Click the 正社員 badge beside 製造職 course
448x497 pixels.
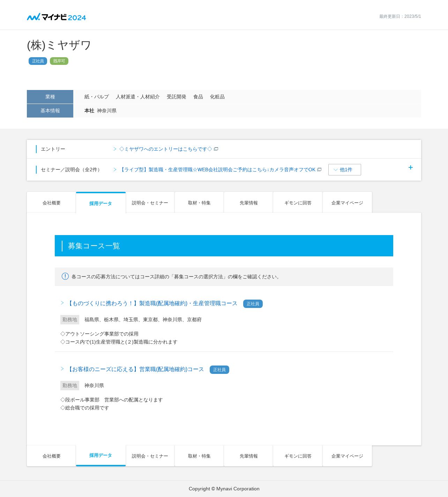point(253,304)
